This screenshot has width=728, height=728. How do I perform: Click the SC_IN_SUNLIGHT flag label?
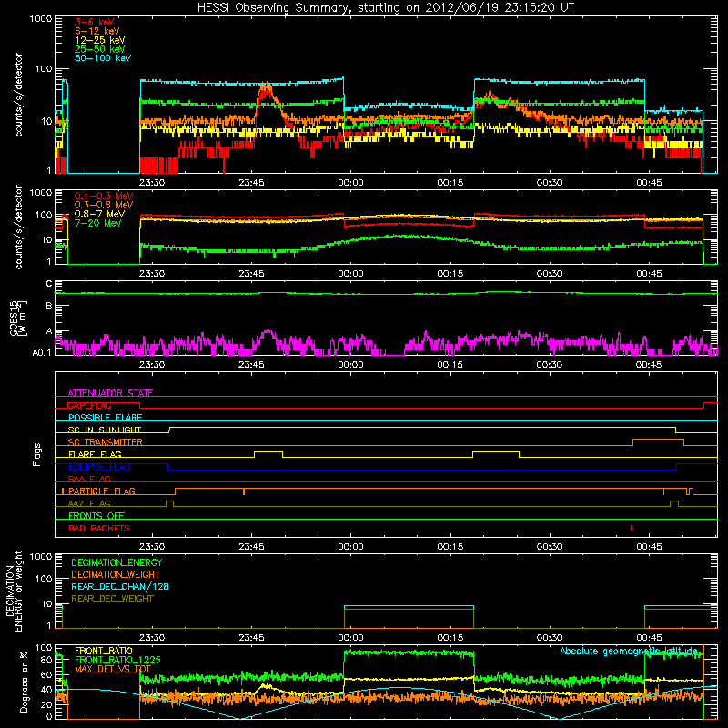tap(105, 430)
